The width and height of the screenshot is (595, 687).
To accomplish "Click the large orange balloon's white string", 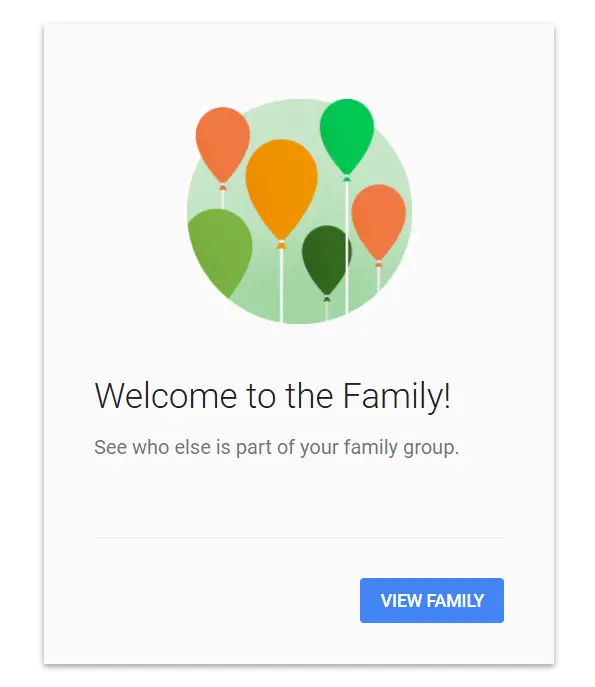I will coord(281,286).
